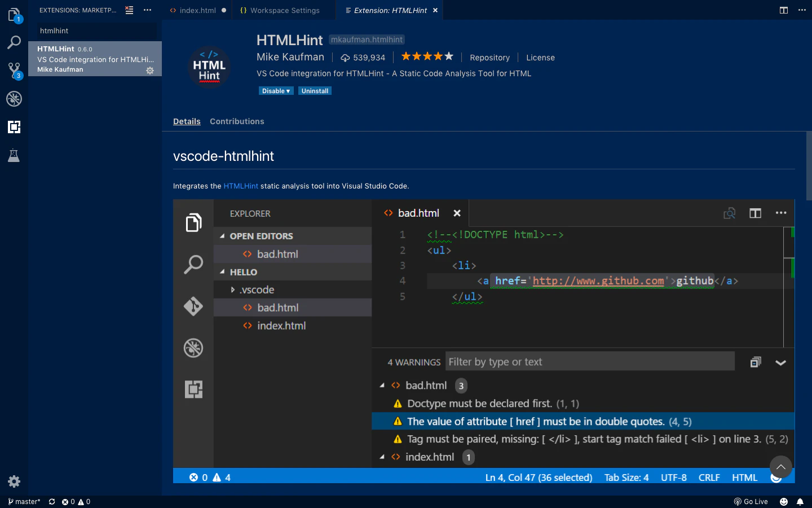Show notifications with the bell icon
This screenshot has width=812, height=508.
pyautogui.click(x=800, y=502)
